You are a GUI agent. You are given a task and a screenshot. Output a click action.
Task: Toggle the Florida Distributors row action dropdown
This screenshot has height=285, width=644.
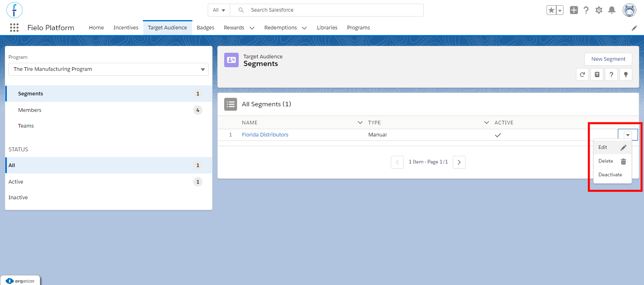tap(628, 135)
